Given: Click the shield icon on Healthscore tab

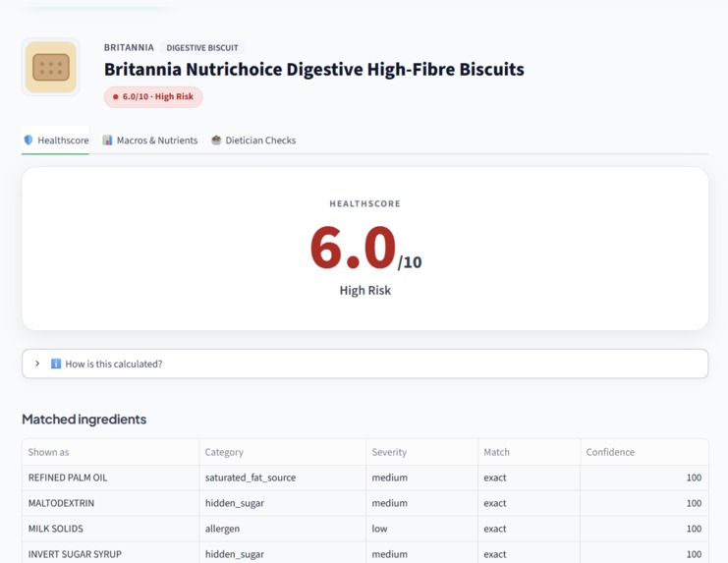Looking at the screenshot, I should click(x=28, y=140).
